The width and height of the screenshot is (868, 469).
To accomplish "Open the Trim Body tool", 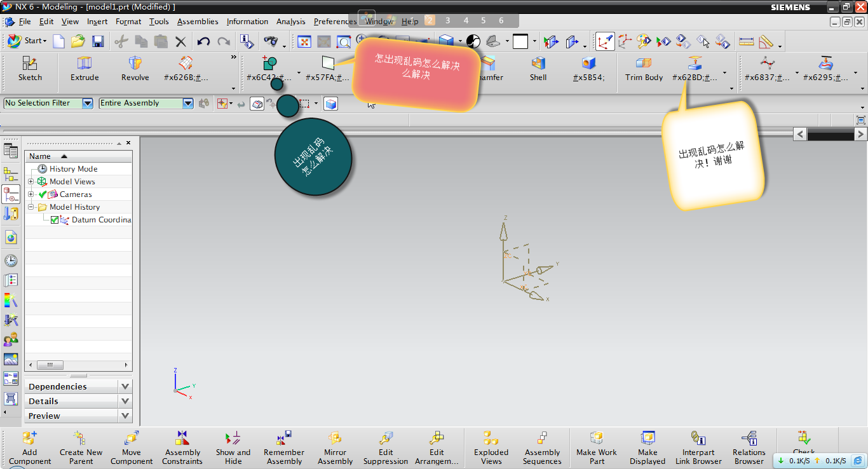I will tap(644, 69).
